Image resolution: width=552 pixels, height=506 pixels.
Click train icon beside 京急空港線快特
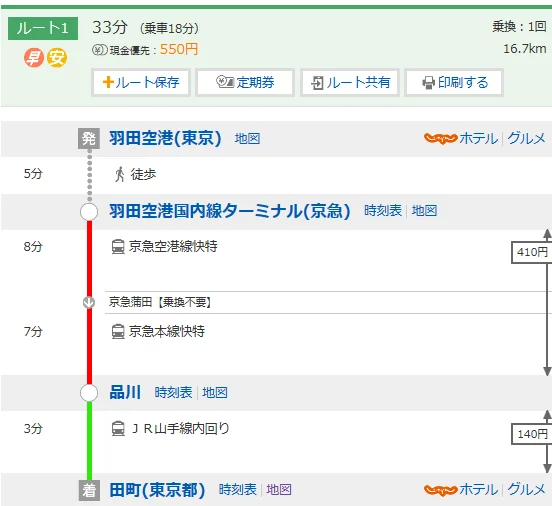coord(118,246)
